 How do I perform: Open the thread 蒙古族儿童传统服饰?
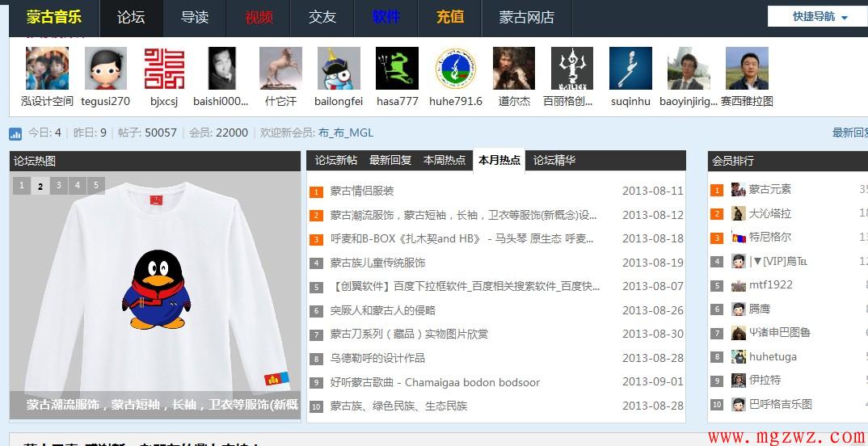click(377, 263)
